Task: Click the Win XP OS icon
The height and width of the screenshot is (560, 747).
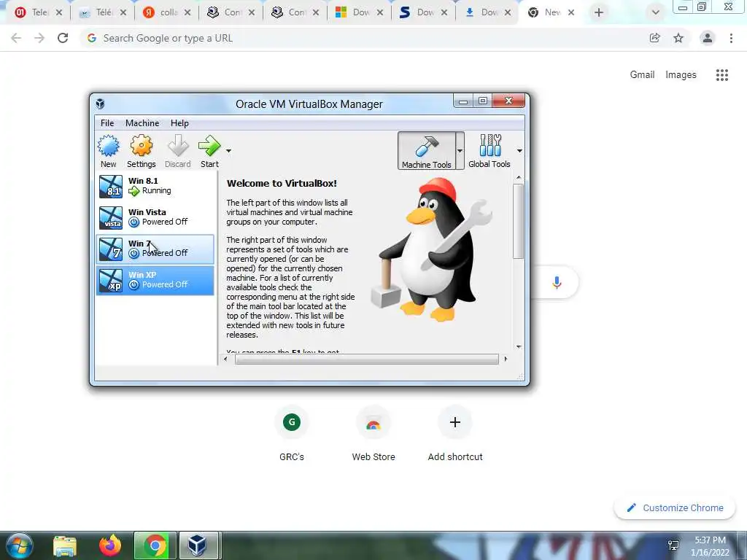Action: tap(111, 281)
